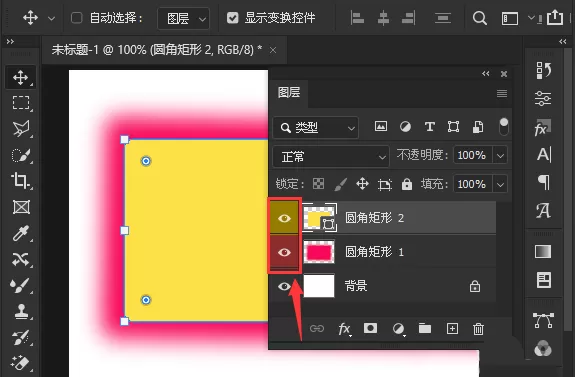Screen dimensions: 575x377
Task: Enable the 自动选择 checkbox
Action: [x=76, y=18]
